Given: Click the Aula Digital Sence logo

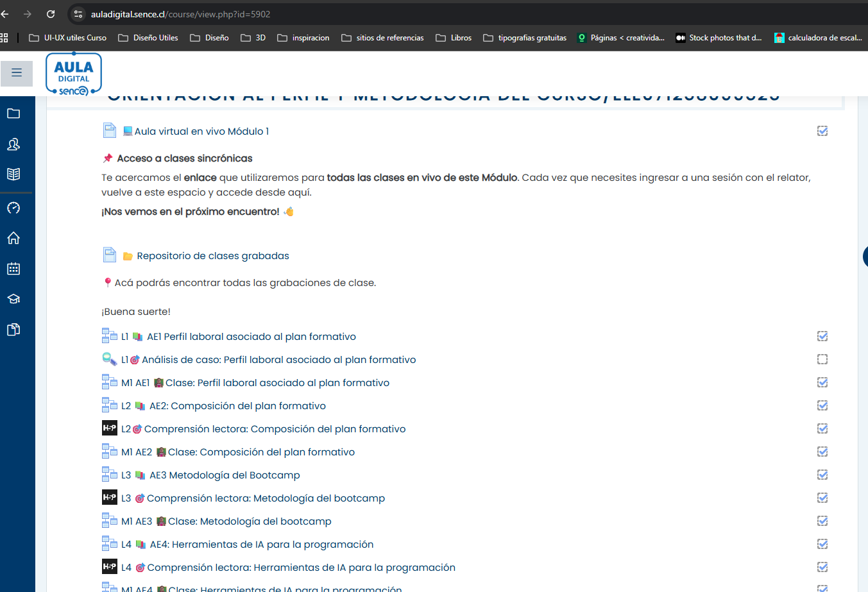Looking at the screenshot, I should pyautogui.click(x=74, y=76).
